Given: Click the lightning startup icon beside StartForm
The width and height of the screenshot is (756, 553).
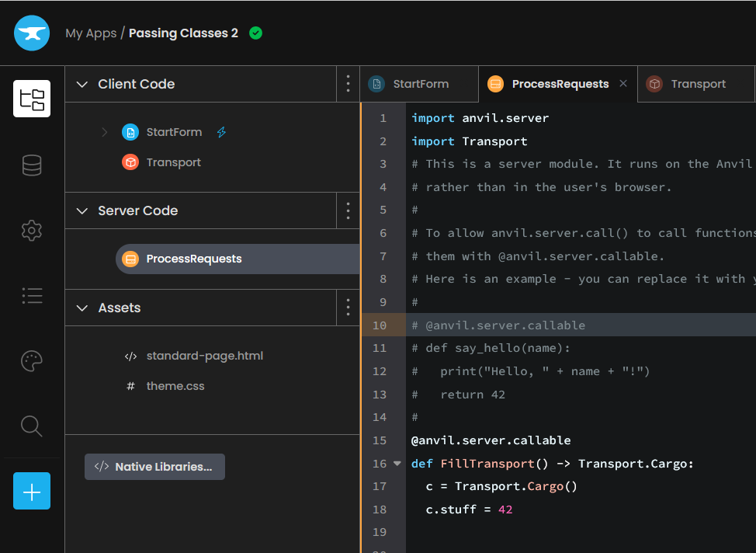Looking at the screenshot, I should click(x=221, y=132).
